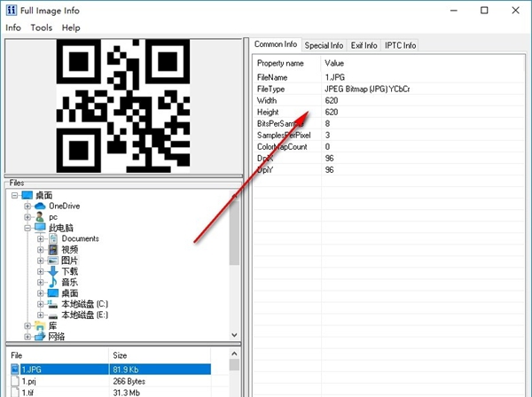Image resolution: width=532 pixels, height=397 pixels.
Task: Click the 桌面 icon under 此电脑
Action: click(x=53, y=293)
